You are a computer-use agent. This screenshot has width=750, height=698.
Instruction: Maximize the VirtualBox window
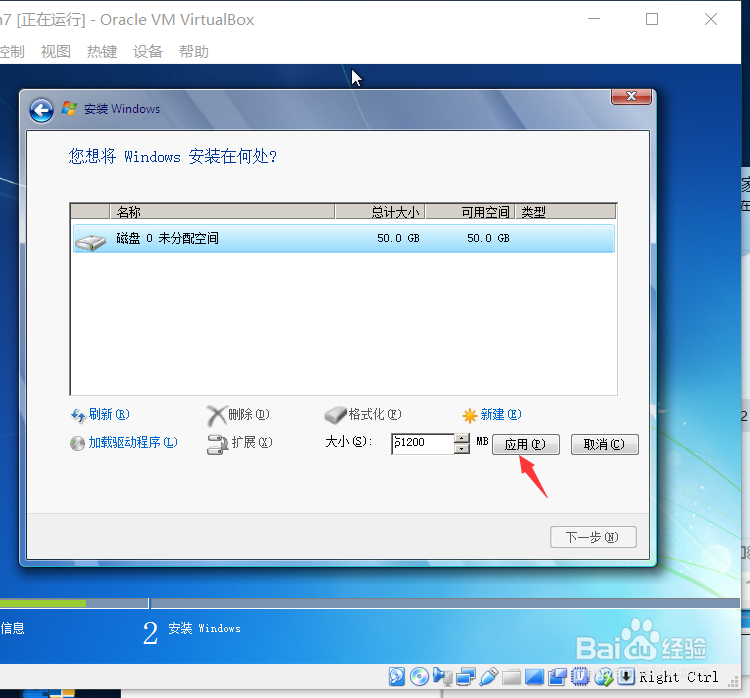tap(652, 19)
